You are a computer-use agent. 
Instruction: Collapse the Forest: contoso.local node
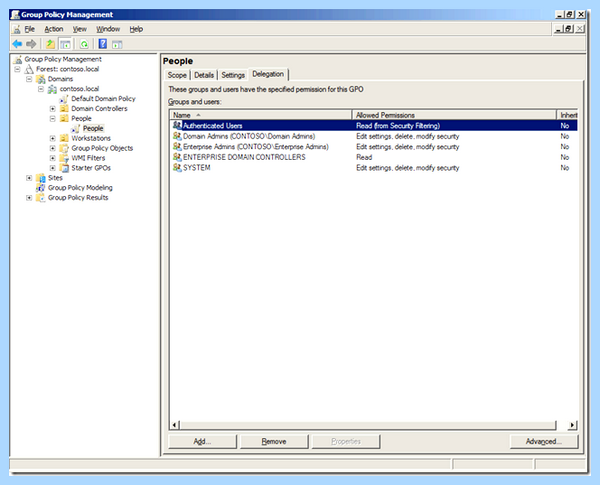click(x=17, y=69)
